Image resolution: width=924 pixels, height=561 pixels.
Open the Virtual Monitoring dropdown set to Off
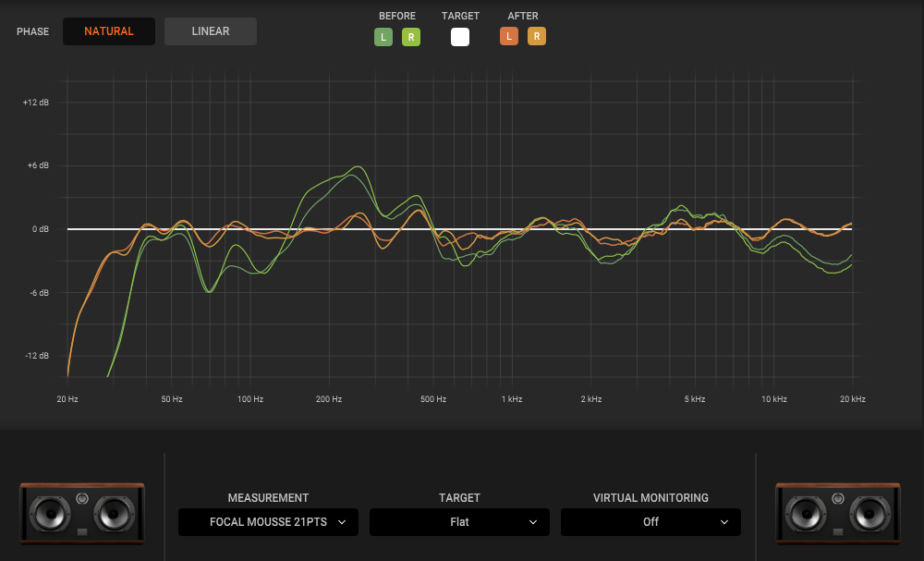click(x=650, y=522)
